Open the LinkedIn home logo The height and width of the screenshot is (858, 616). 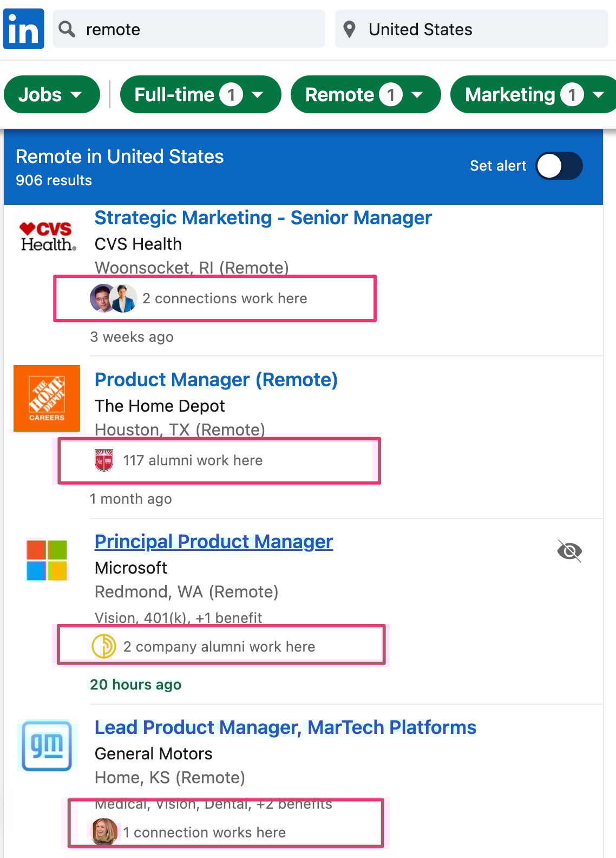coord(24,29)
